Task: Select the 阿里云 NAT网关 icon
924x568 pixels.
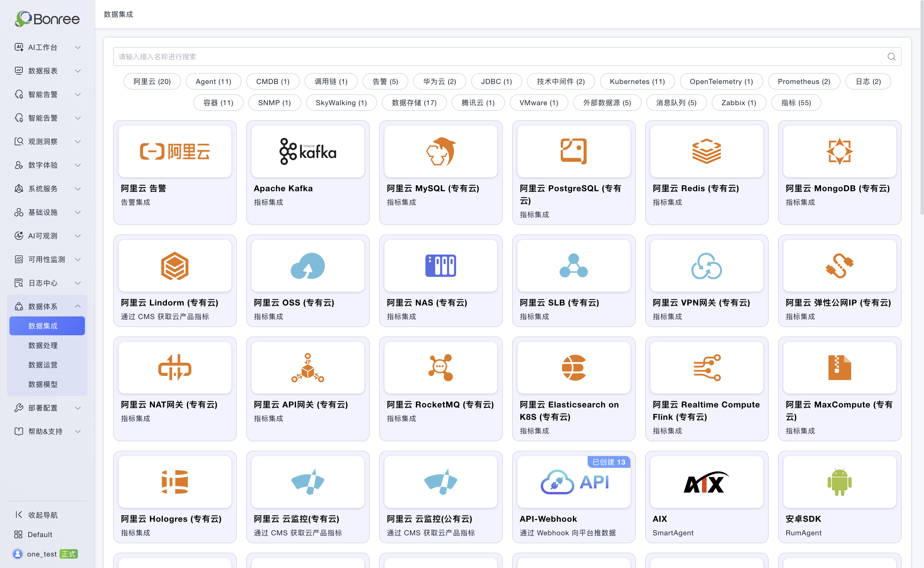Action: pyautogui.click(x=175, y=367)
